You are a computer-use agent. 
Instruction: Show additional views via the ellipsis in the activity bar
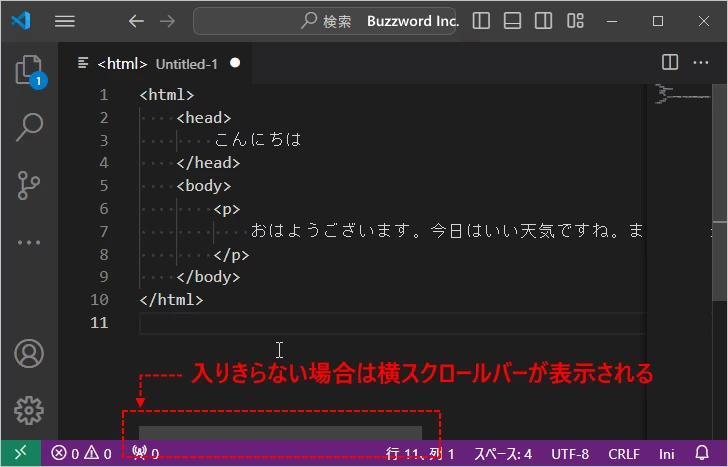(29, 242)
